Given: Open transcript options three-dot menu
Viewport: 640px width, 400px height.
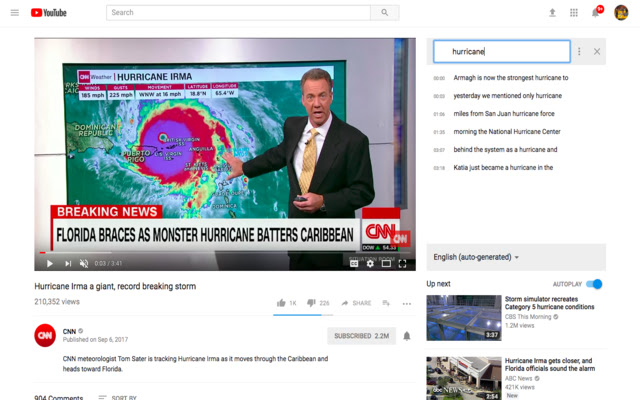Looking at the screenshot, I should (579, 51).
